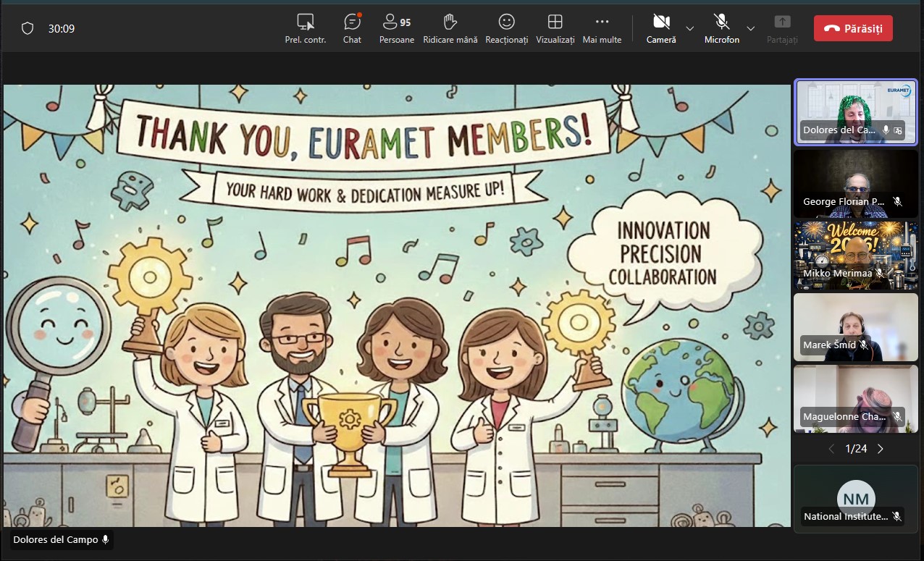
Task: Unmute the Microfon
Action: tap(721, 28)
